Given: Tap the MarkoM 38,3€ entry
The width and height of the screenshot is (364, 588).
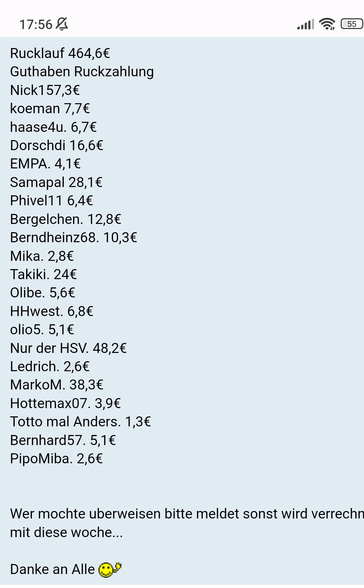Looking at the screenshot, I should [57, 385].
